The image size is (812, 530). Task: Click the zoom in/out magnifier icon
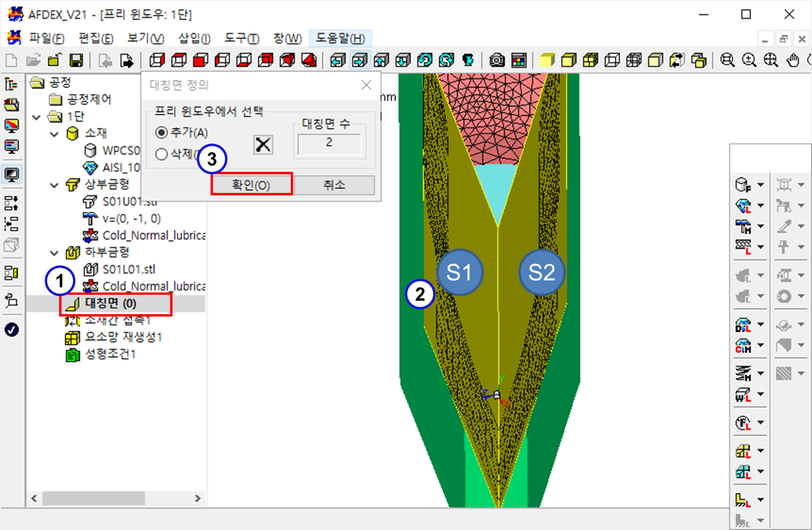pos(749,60)
